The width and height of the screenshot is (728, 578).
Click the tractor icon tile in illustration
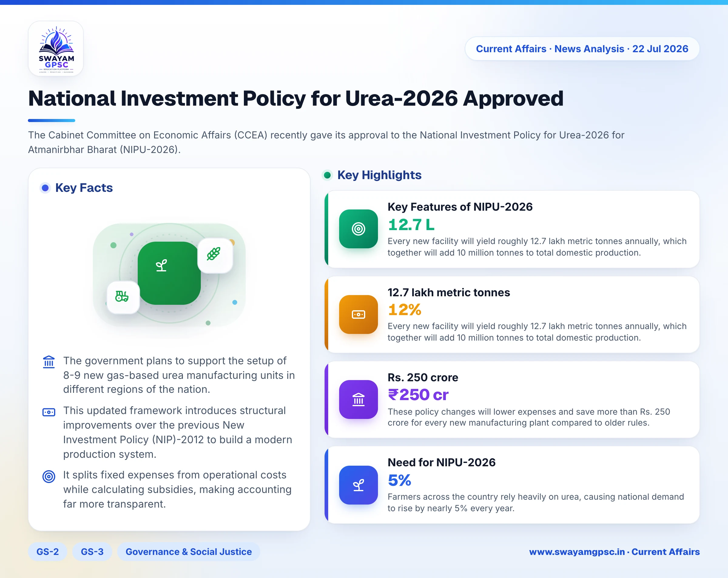(123, 297)
